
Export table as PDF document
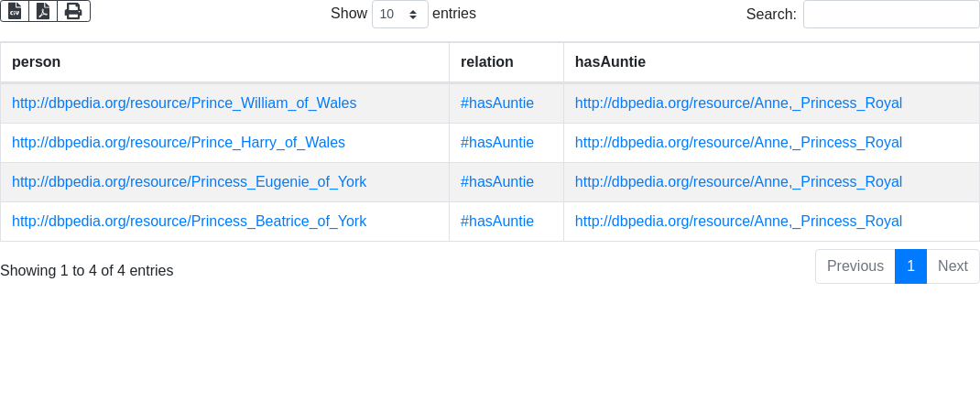pos(43,11)
